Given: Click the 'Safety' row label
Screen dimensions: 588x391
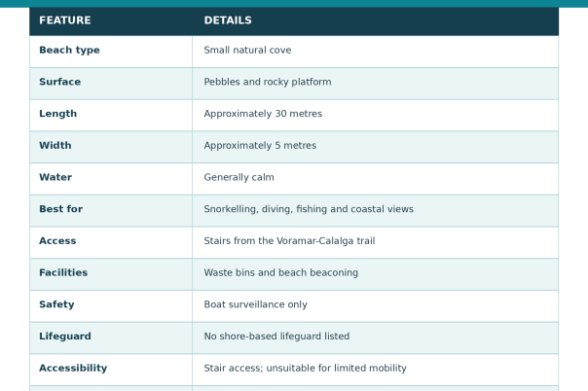Looking at the screenshot, I should click(56, 304).
